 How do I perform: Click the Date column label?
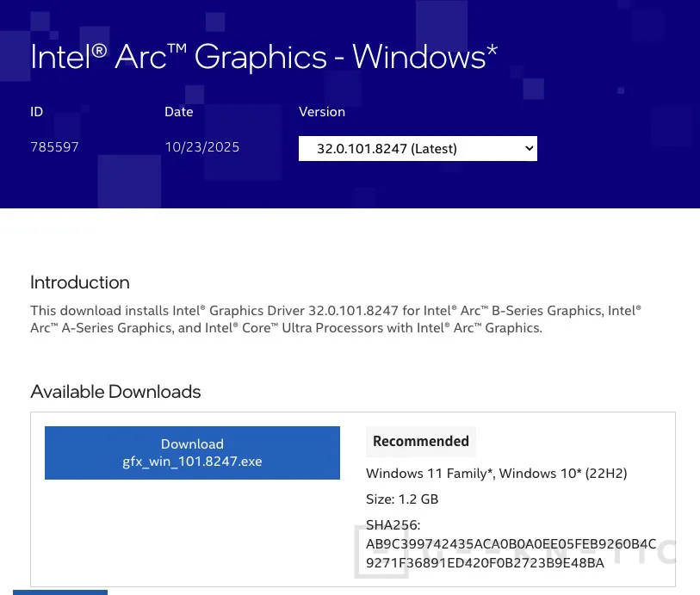pyautogui.click(x=178, y=111)
